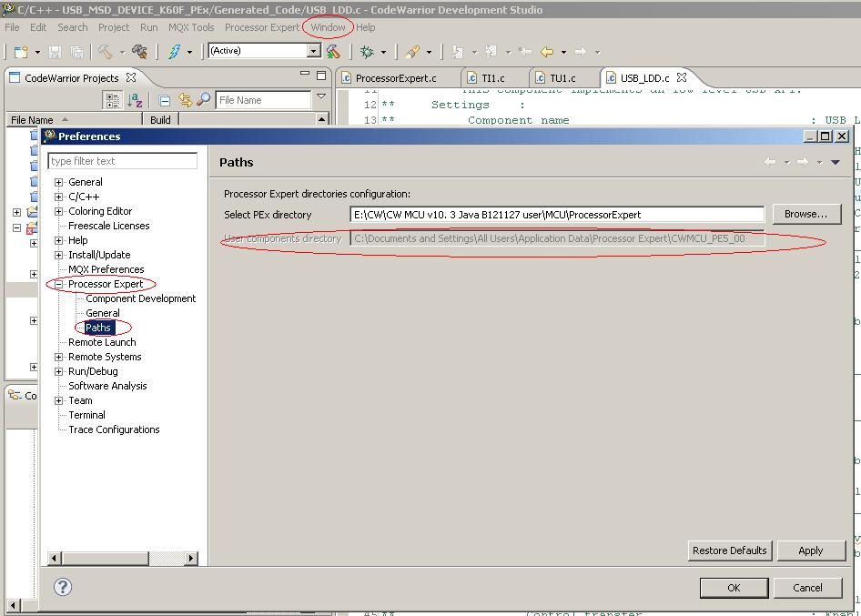Image resolution: width=861 pixels, height=616 pixels.
Task: Open the (Active) configuration dropdown
Action: pos(314,50)
